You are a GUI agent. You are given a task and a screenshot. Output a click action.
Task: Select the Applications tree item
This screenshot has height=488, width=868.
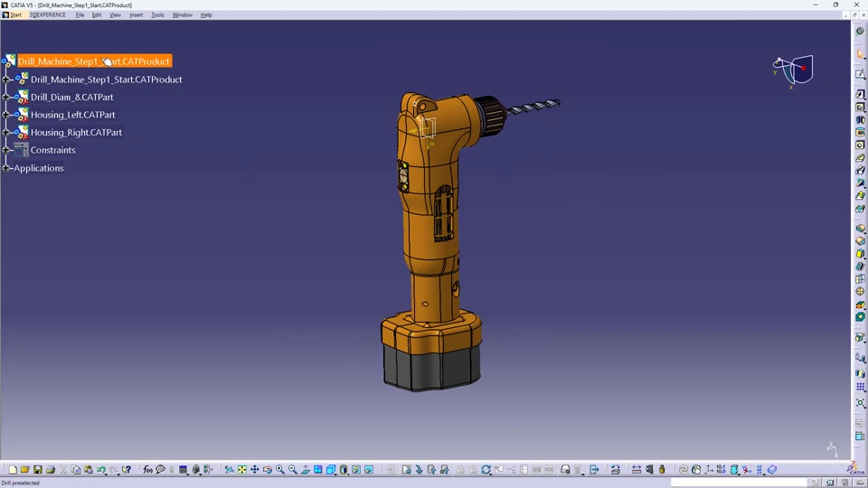(x=39, y=168)
